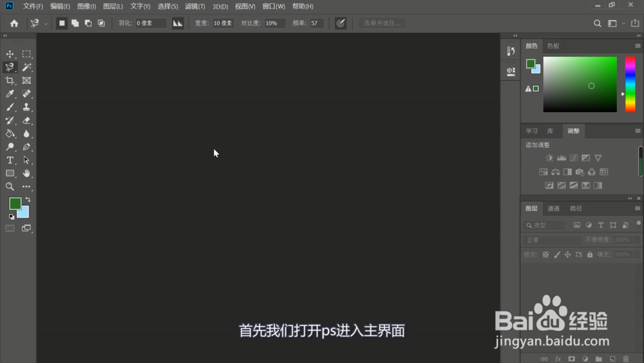Select the Frame tool
The width and height of the screenshot is (644, 363).
pyautogui.click(x=26, y=81)
